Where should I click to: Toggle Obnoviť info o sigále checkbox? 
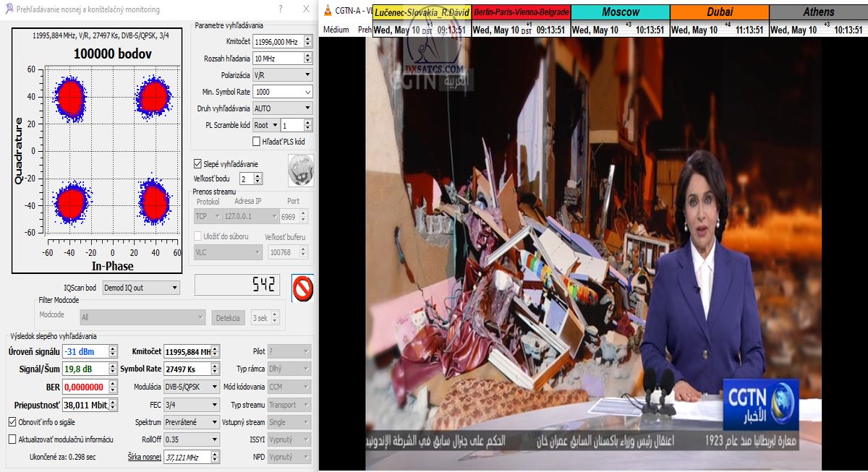coord(12,421)
